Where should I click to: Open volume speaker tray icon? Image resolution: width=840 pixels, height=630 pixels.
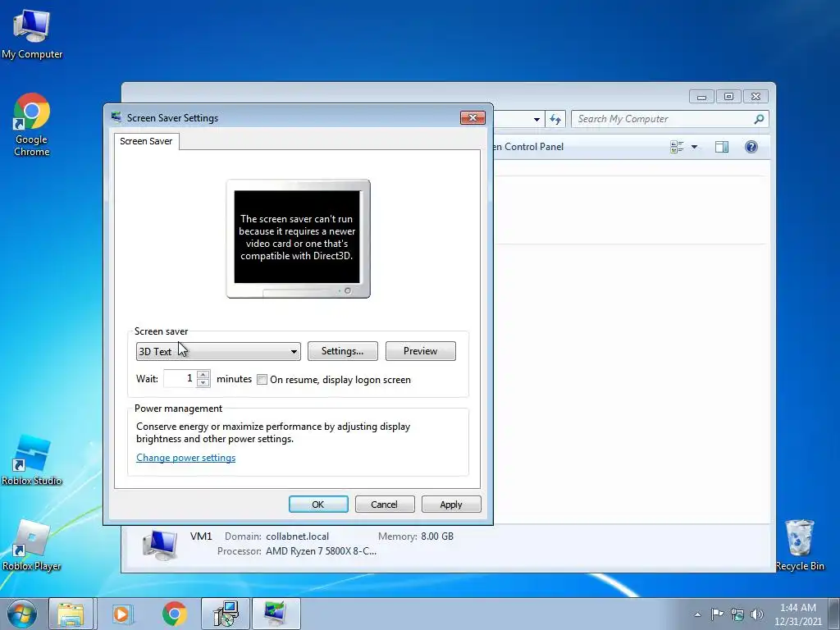(x=757, y=614)
